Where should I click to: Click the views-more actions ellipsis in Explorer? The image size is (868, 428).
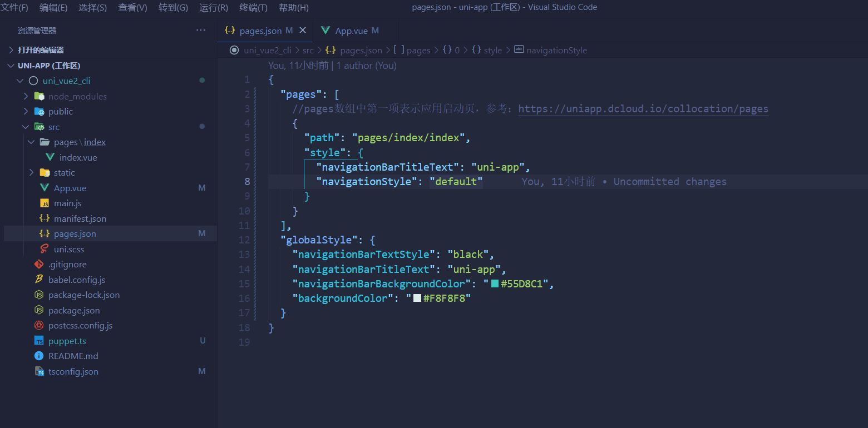click(x=201, y=30)
